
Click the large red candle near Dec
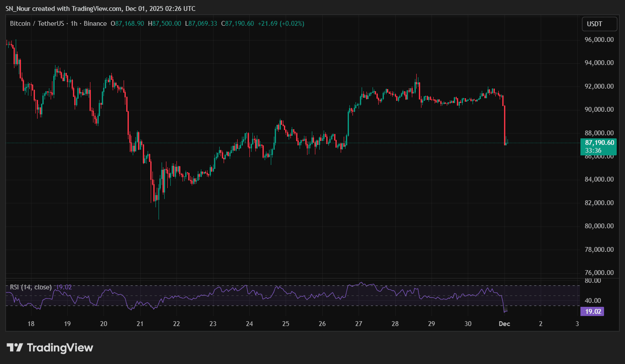click(504, 124)
